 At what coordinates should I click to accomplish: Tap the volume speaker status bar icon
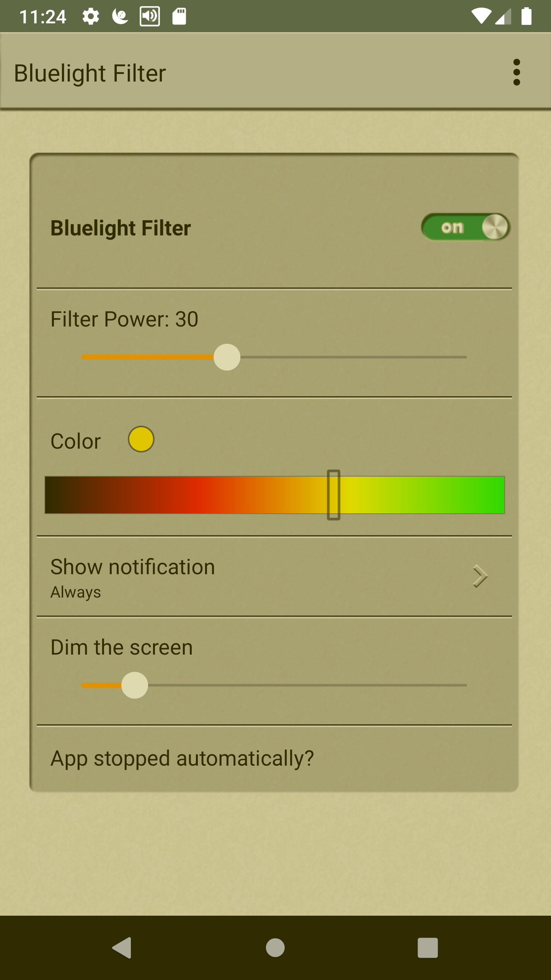150,16
